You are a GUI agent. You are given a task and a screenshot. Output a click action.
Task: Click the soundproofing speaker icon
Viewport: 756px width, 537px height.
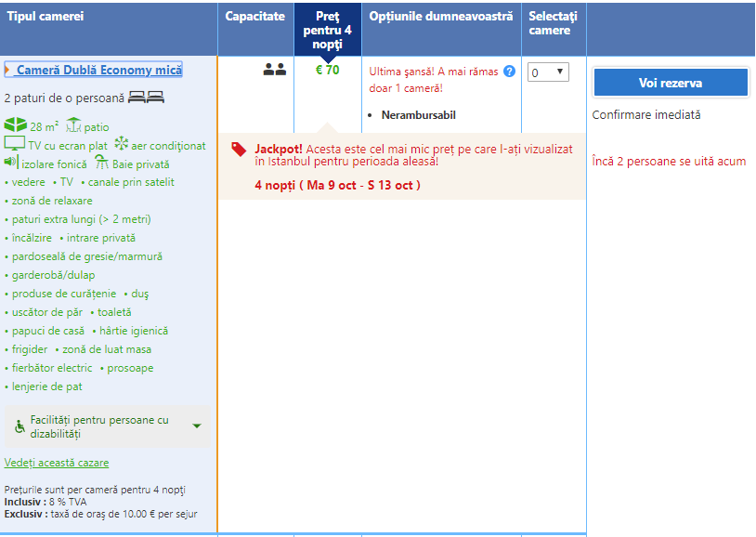coord(11,163)
